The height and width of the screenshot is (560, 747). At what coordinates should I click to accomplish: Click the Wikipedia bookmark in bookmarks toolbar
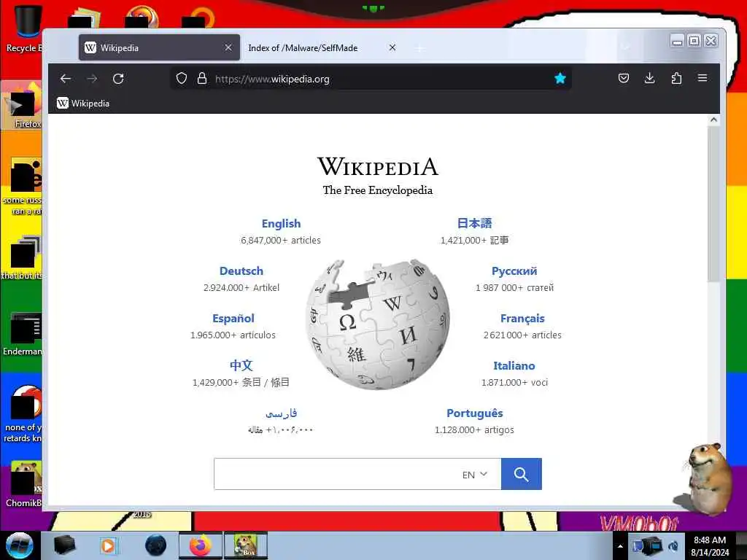click(83, 104)
